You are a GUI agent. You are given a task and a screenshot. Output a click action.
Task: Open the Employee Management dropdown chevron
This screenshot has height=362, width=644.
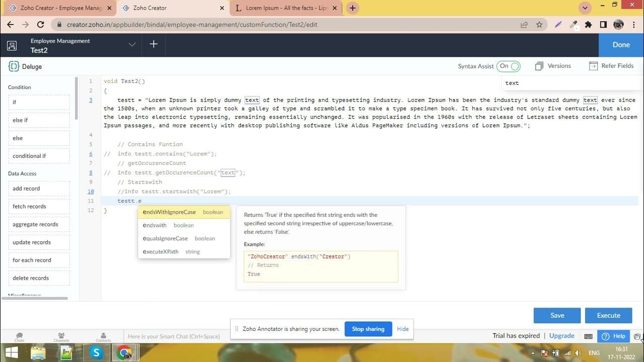pos(132,44)
